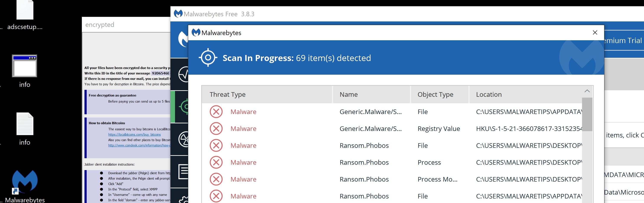Open the Quarantine icon in Malwarebytes sidebar

click(184, 139)
